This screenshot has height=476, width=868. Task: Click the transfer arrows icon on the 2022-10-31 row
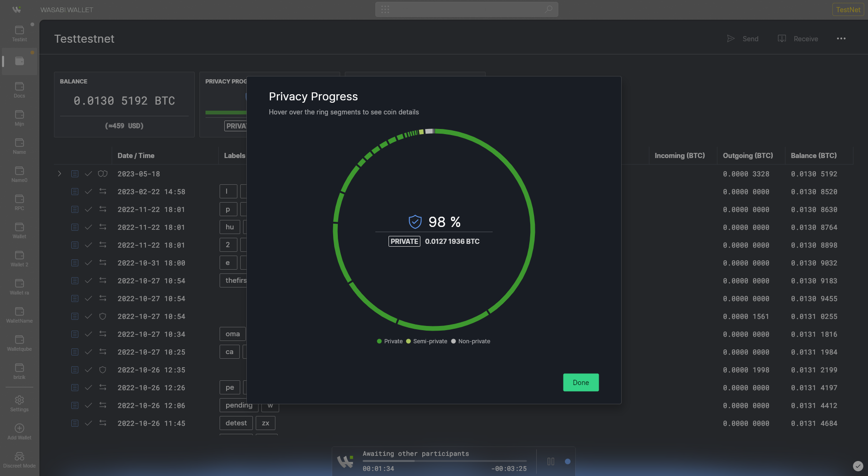pos(103,263)
